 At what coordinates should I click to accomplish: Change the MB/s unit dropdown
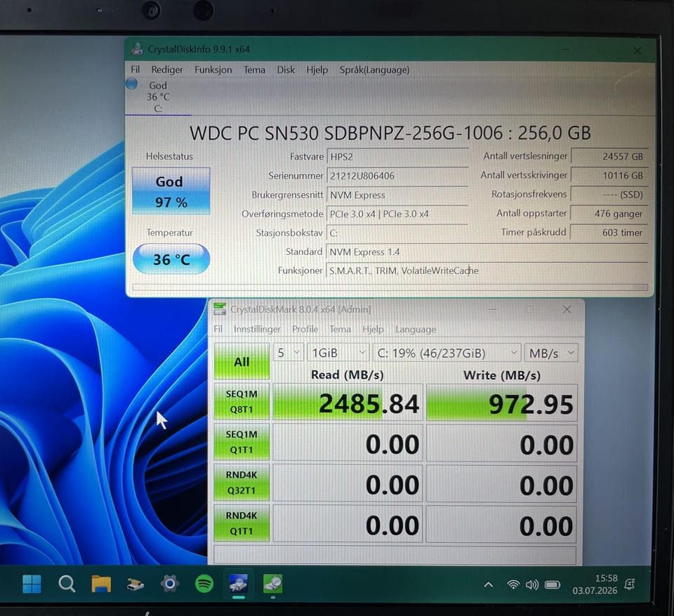coord(551,353)
